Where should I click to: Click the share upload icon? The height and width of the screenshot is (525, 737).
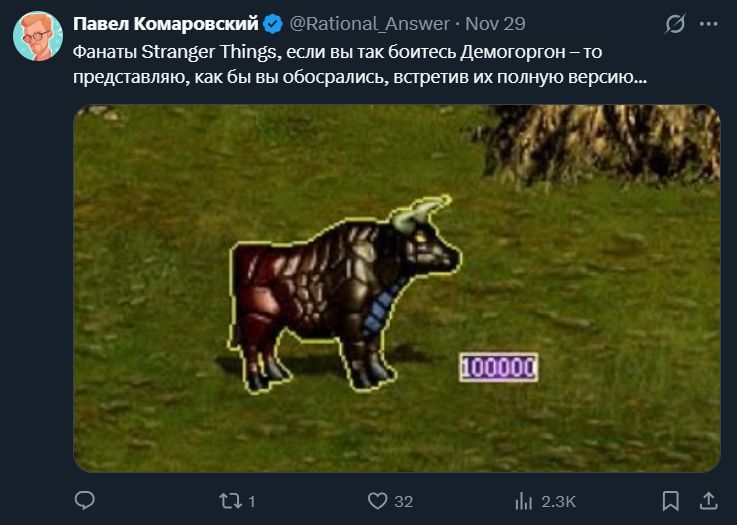point(708,501)
